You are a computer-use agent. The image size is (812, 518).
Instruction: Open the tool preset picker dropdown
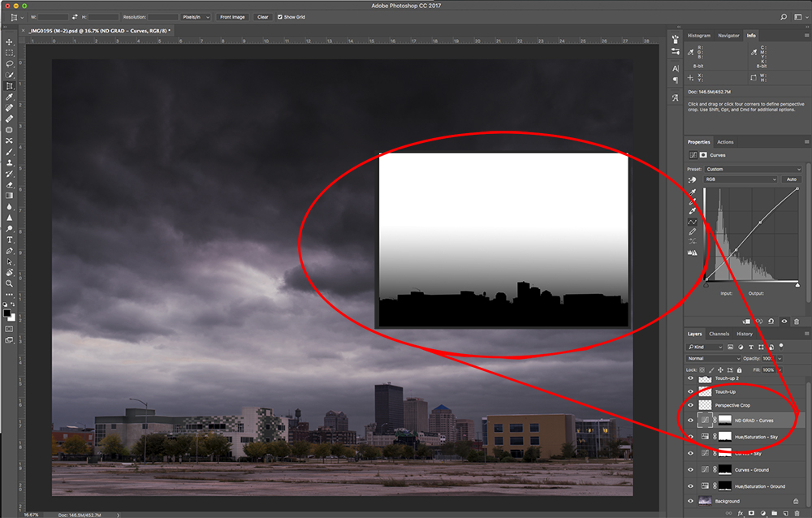pos(16,17)
